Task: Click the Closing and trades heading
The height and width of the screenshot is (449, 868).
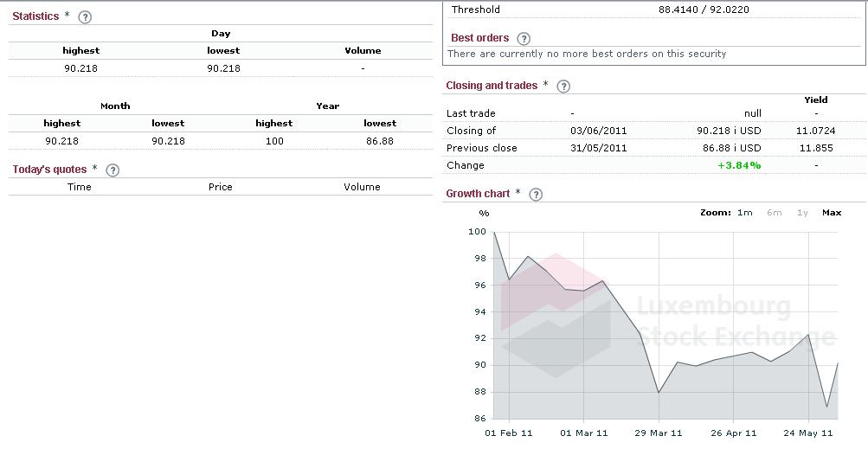Action: (492, 86)
